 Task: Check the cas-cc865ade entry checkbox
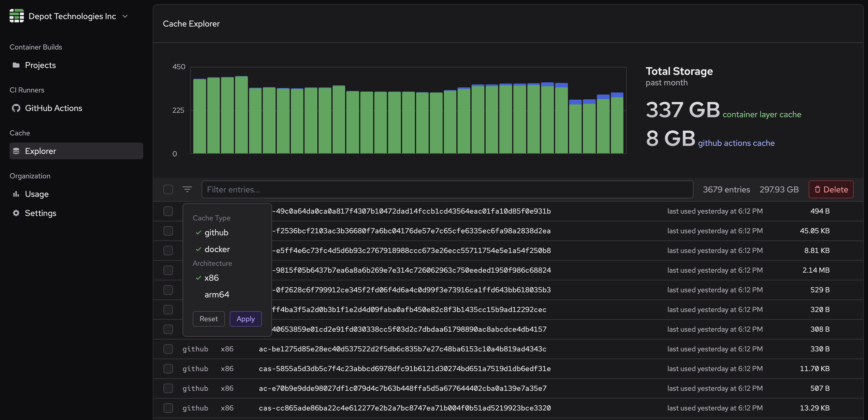168,408
